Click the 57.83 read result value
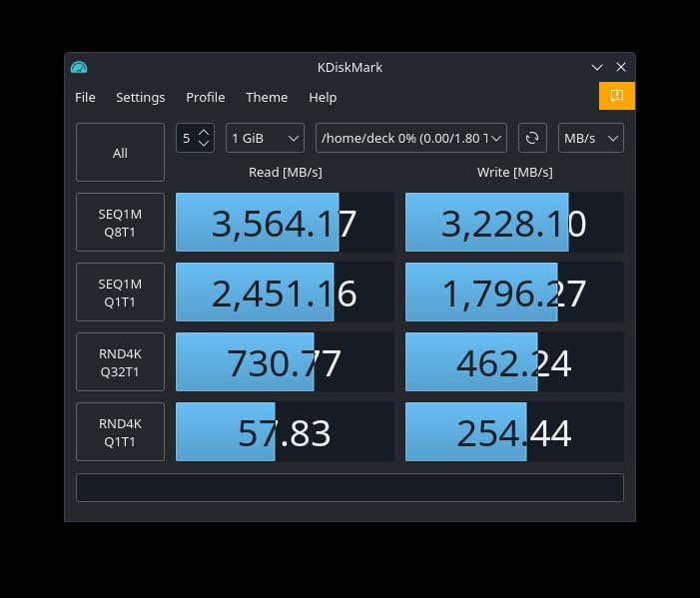The image size is (700, 598). (x=285, y=432)
